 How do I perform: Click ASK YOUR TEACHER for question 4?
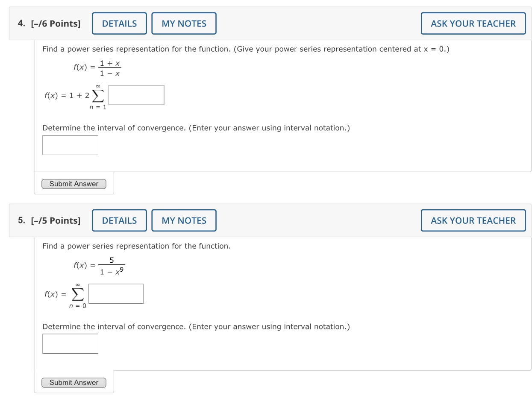[x=473, y=23]
